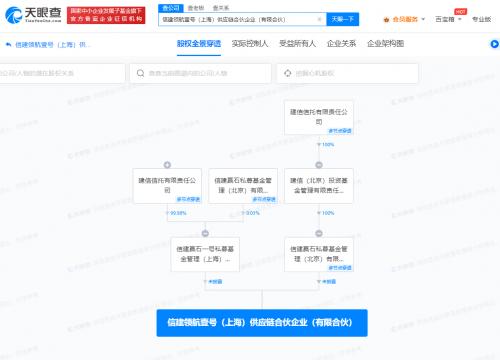Switch to the 企业关系 tab
500x360 pixels.
pos(341,44)
